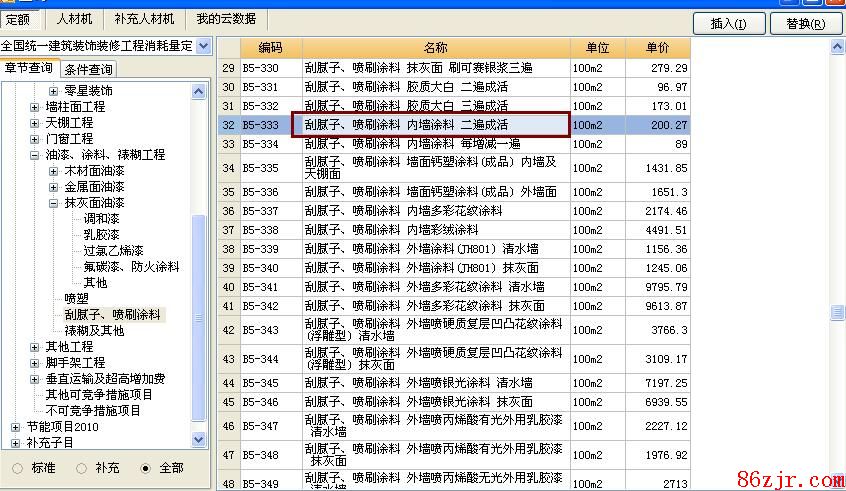
Task: Expand the 节能项目2010 node
Action: pyautogui.click(x=16, y=427)
